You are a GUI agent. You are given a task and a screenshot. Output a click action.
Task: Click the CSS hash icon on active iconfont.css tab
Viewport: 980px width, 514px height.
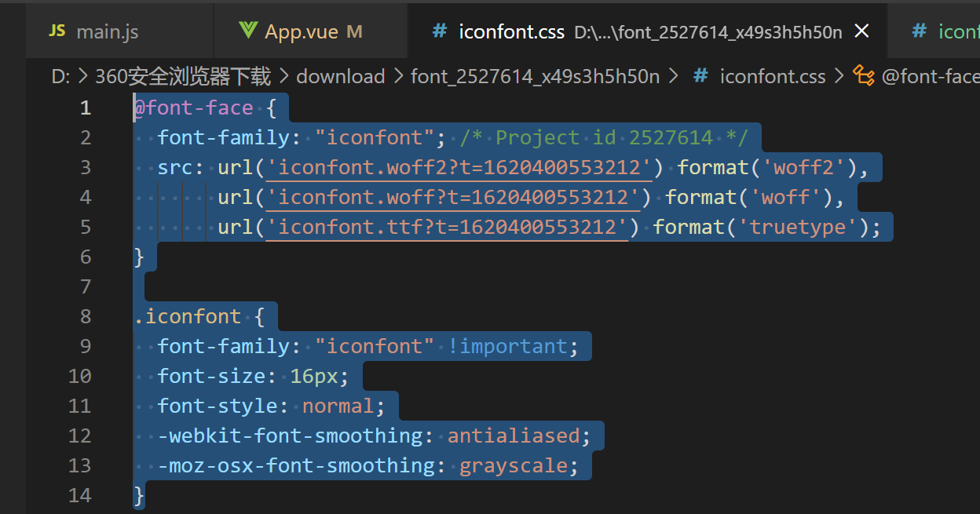(441, 31)
